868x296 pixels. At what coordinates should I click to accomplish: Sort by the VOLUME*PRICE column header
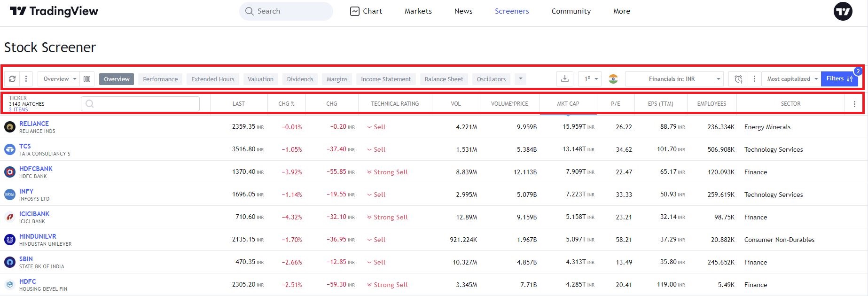509,104
